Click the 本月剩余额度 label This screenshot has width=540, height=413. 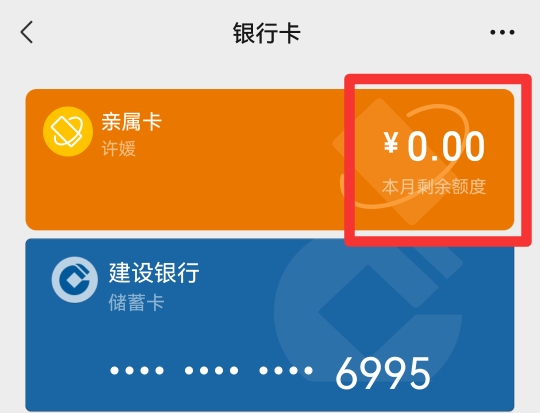tap(434, 186)
